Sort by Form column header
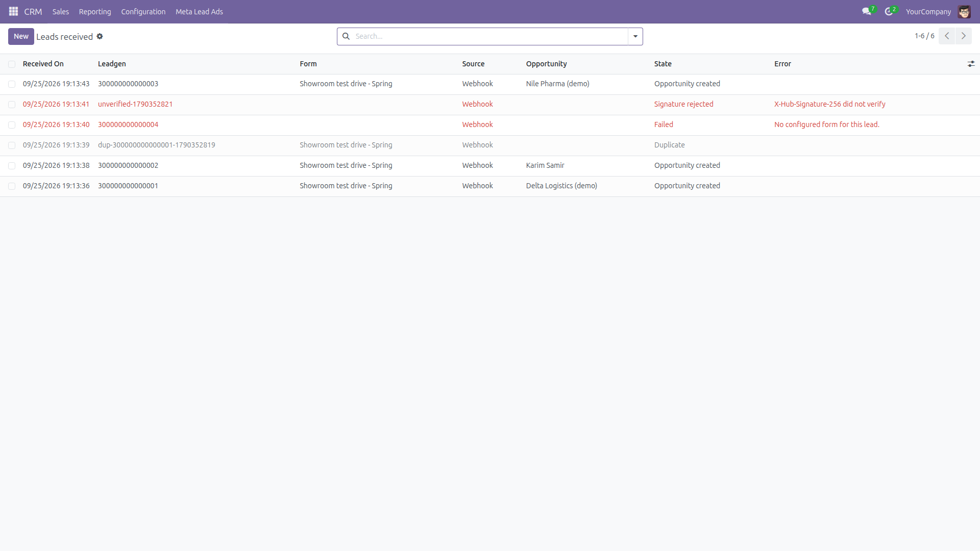This screenshot has width=980, height=551. 308,64
